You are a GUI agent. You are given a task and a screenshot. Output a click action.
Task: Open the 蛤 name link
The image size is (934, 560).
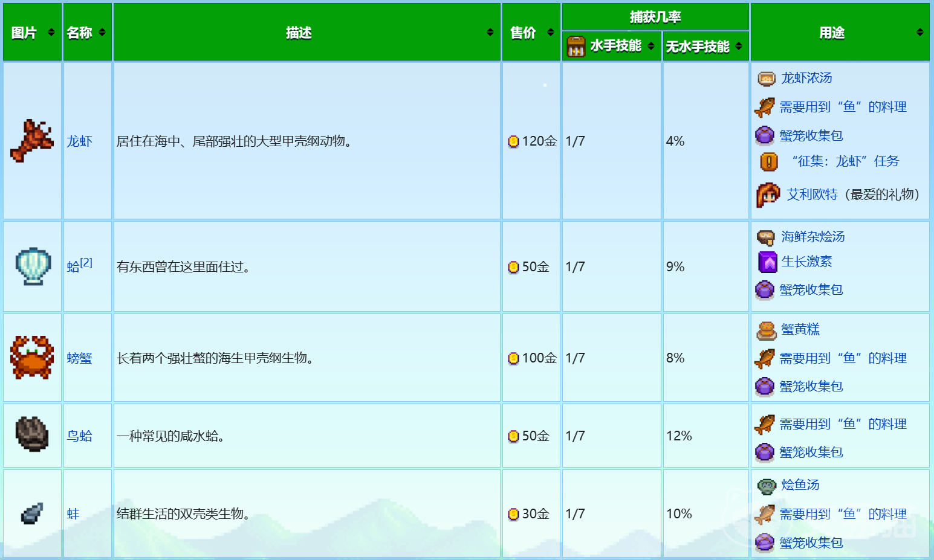pos(73,266)
